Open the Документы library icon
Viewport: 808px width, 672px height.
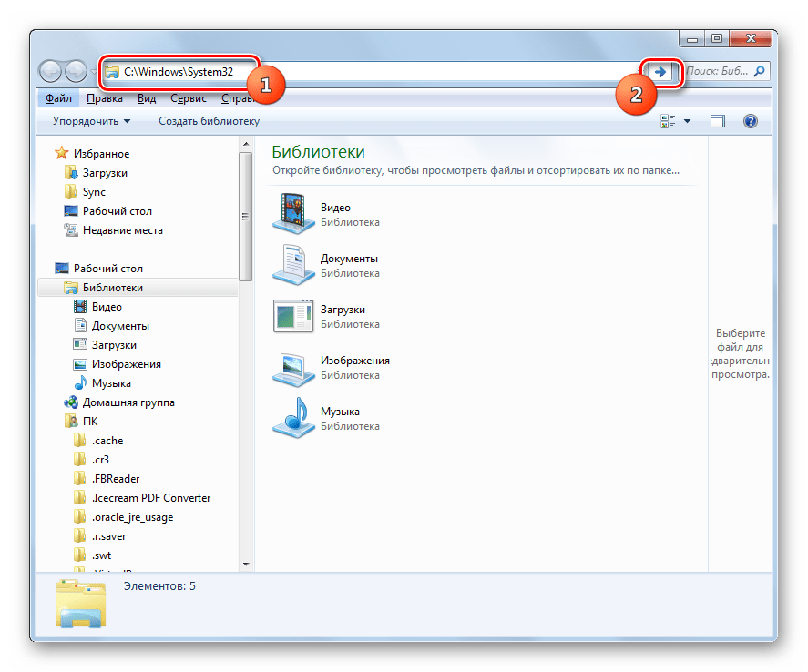(x=292, y=265)
